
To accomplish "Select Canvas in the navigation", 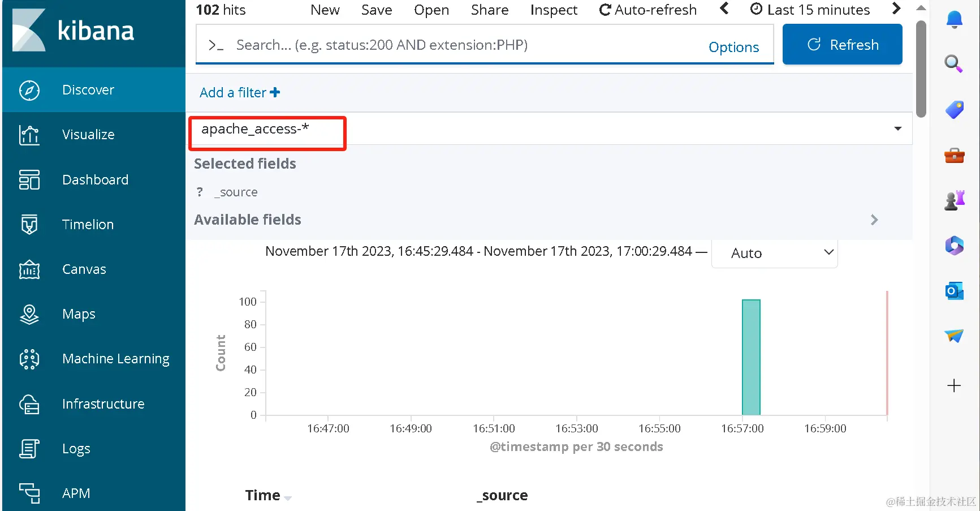I will click(84, 269).
